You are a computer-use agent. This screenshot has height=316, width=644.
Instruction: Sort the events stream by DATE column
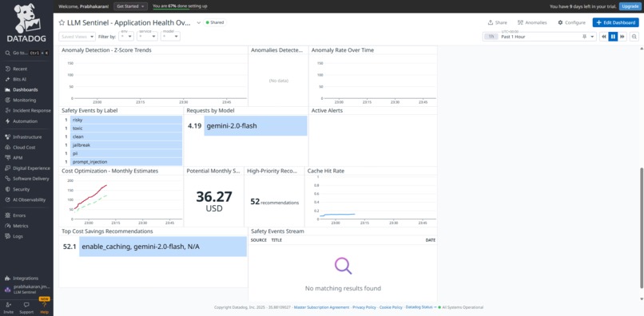(430, 240)
